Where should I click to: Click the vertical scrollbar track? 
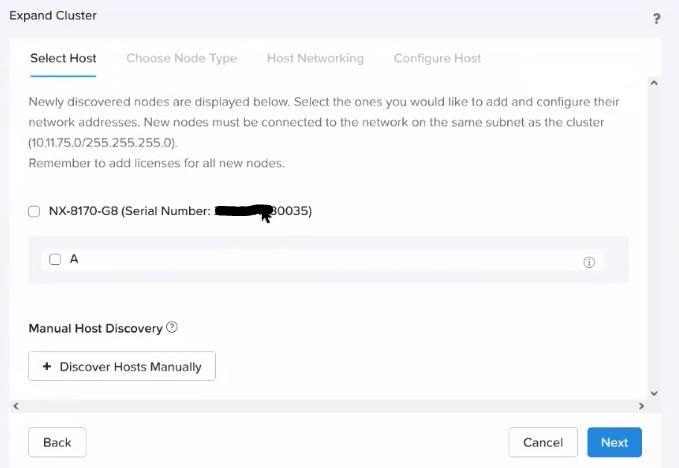point(654,240)
